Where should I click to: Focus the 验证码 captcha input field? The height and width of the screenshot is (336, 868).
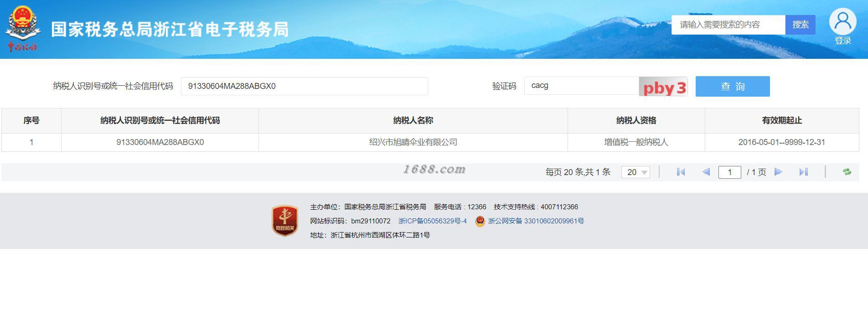pos(582,86)
